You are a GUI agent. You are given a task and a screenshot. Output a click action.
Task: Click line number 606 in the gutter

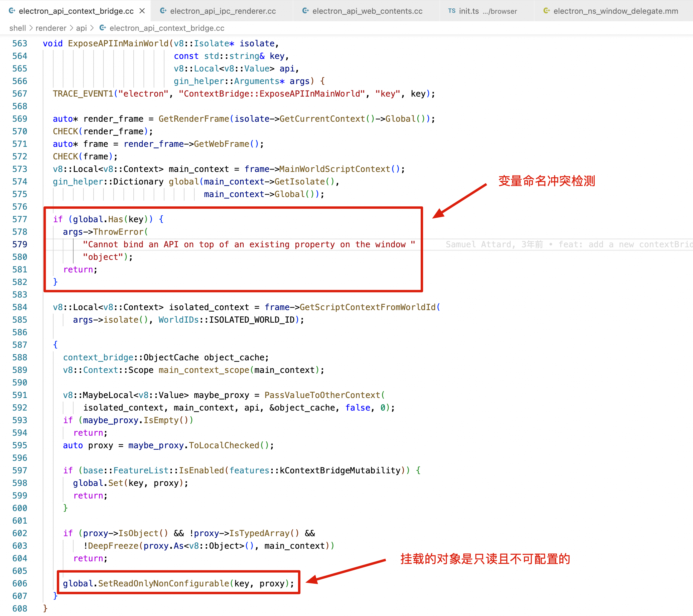20,583
